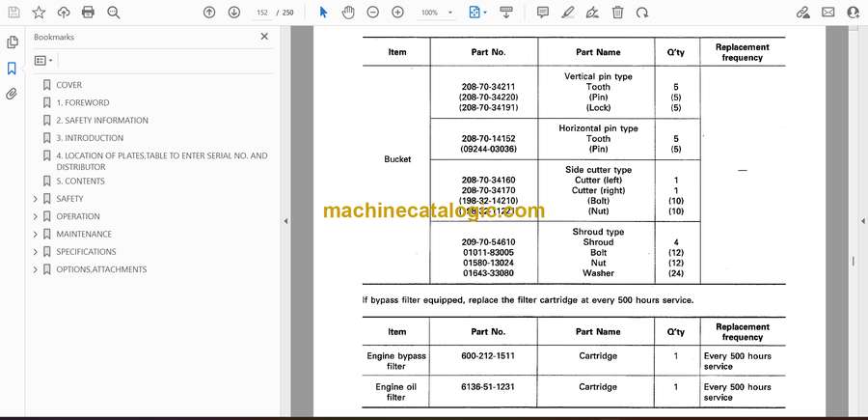Click part number 6136-51-1231
Screen dimensions: 868x420
click(488, 387)
